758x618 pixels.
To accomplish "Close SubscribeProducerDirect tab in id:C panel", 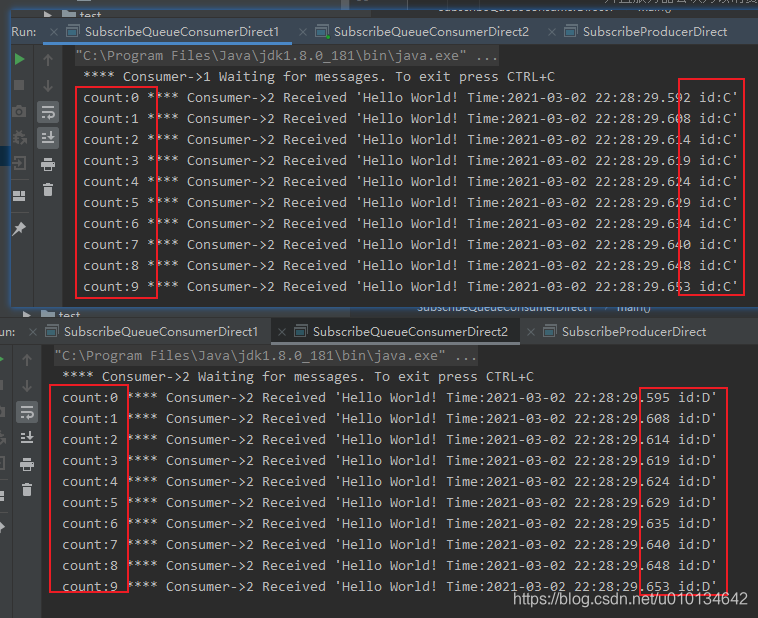I will click(552, 32).
